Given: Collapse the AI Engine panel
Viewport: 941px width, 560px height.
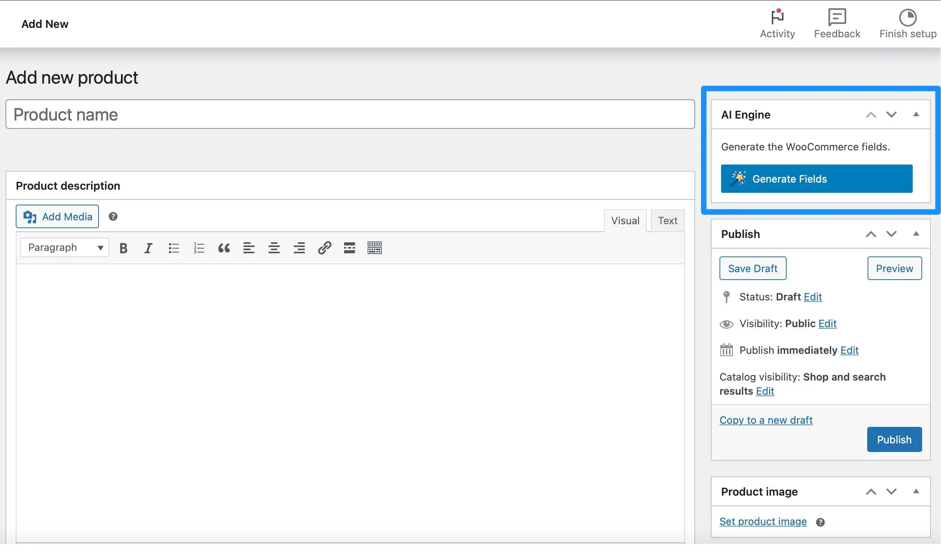Looking at the screenshot, I should click(916, 114).
